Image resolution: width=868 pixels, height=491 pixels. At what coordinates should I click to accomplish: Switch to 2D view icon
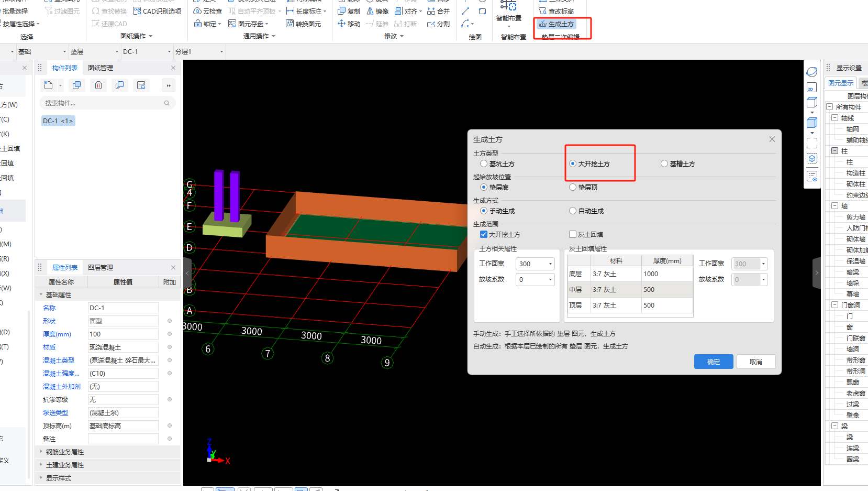click(812, 88)
